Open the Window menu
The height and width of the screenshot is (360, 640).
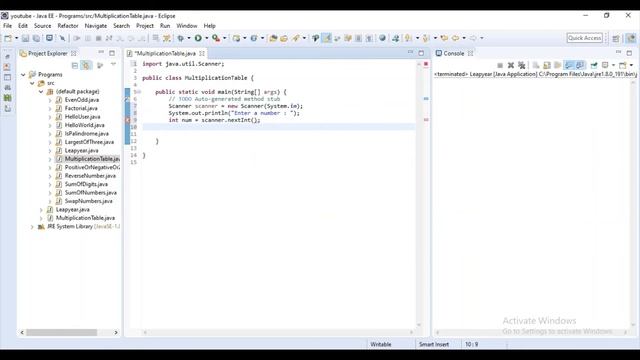tap(187, 26)
